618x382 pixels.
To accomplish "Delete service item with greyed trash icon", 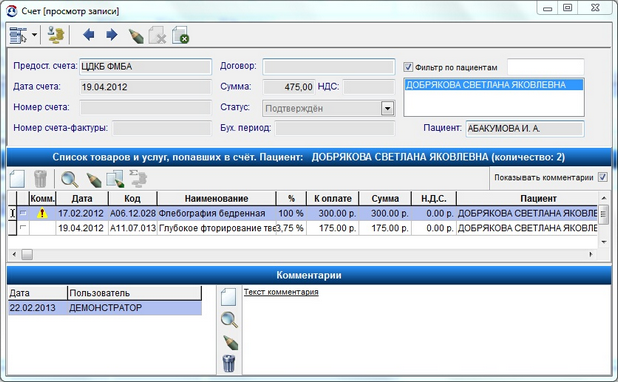I will (x=40, y=179).
